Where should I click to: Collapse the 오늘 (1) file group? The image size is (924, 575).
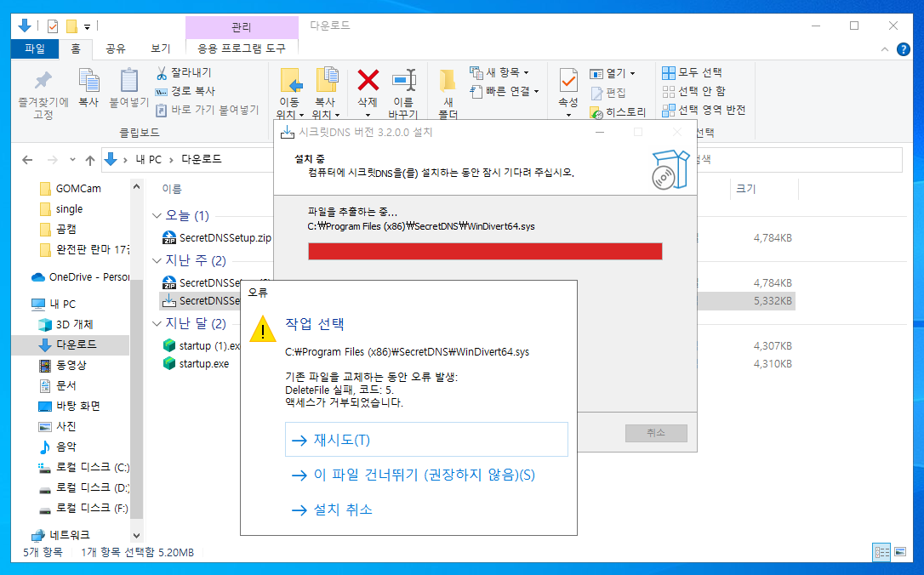tap(157, 216)
